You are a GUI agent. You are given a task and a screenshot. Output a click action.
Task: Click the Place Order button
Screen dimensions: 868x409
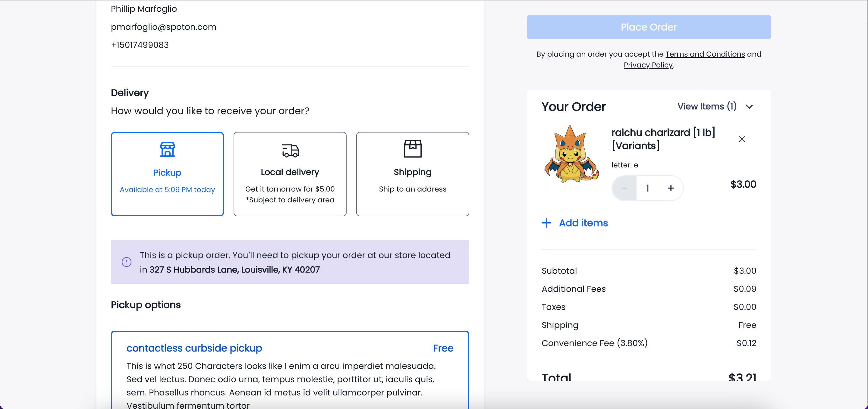(x=649, y=27)
